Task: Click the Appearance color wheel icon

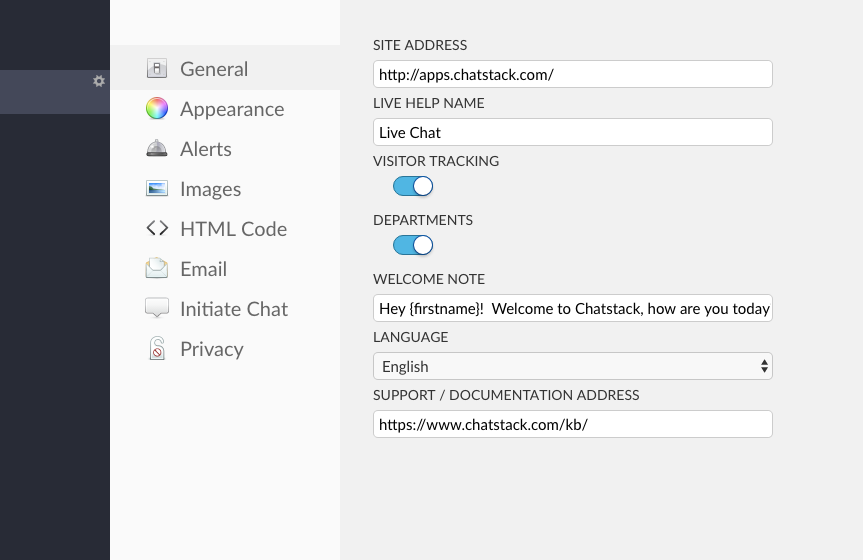Action: coord(157,108)
